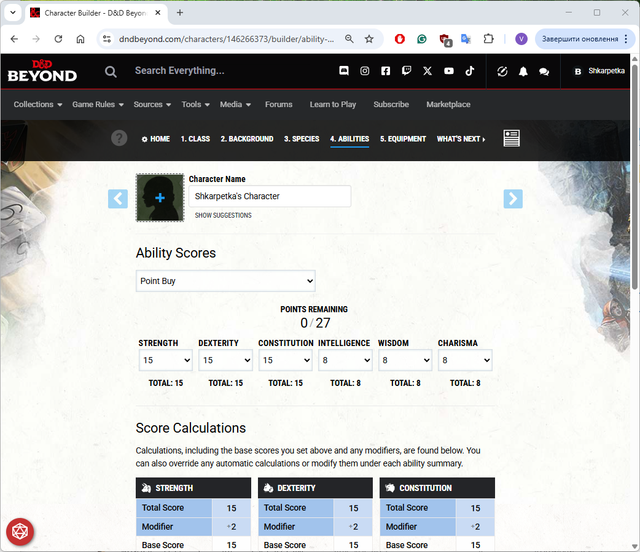Viewport: 640px width, 552px height.
Task: Switch to the 5. Equipment step
Action: click(403, 139)
